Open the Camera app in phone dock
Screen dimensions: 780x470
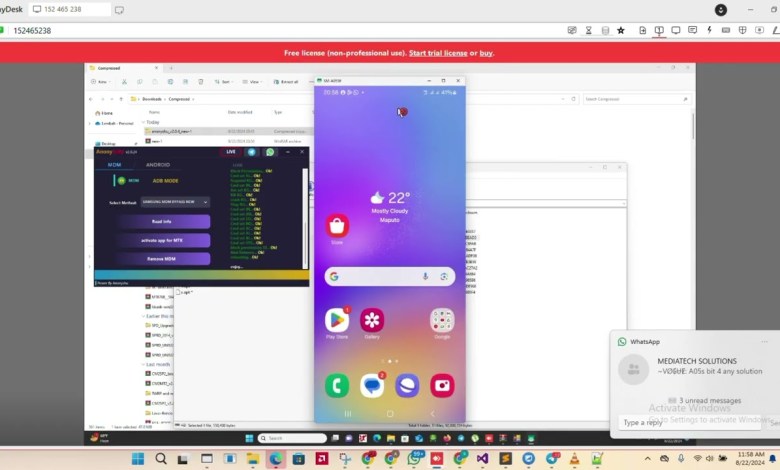tap(442, 385)
